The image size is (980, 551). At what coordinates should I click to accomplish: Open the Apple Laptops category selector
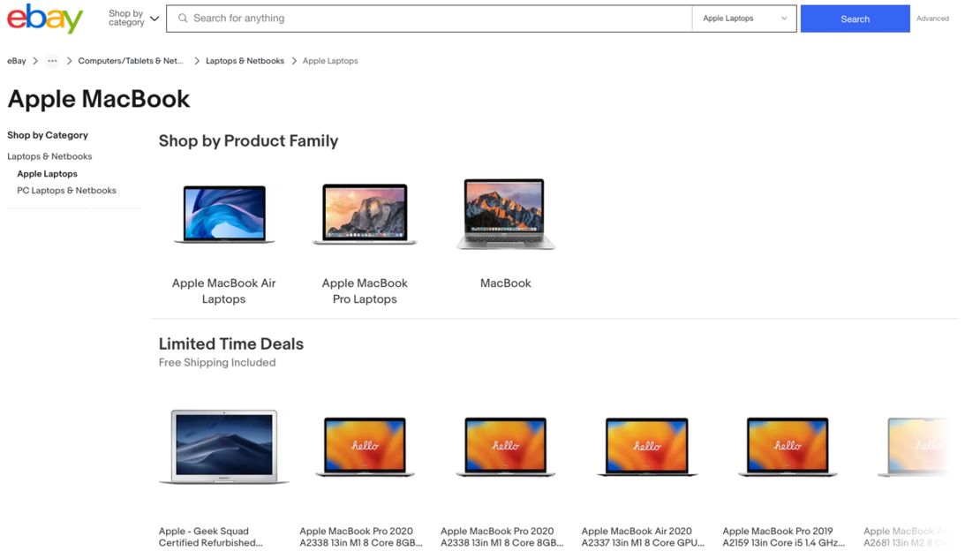pos(744,19)
